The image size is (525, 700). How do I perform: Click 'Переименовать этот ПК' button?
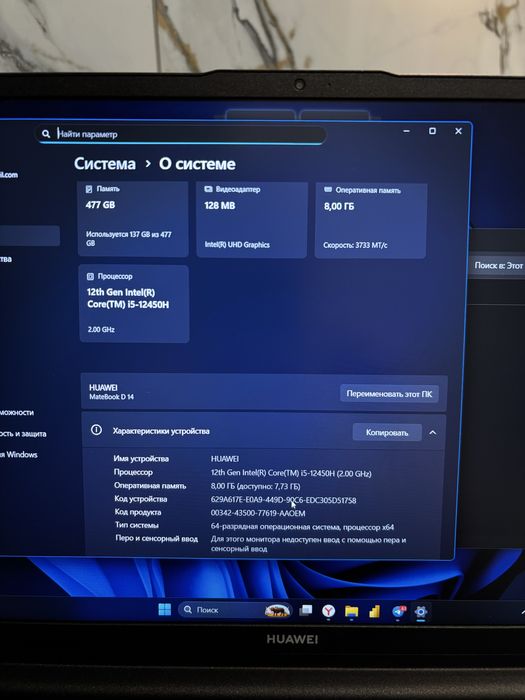[x=389, y=394]
